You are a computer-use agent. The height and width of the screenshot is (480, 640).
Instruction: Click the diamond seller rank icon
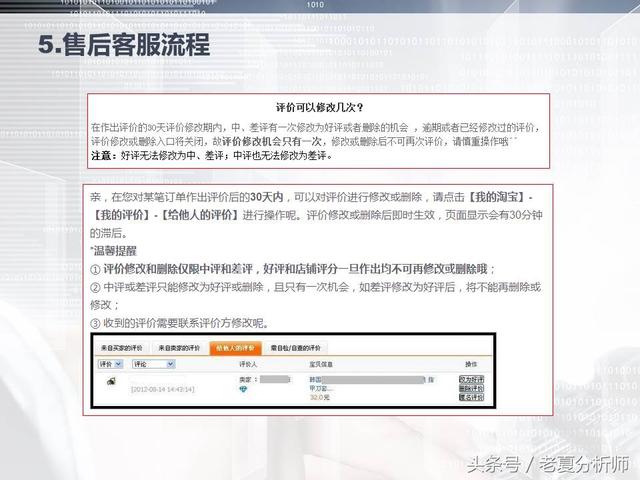[x=243, y=389]
